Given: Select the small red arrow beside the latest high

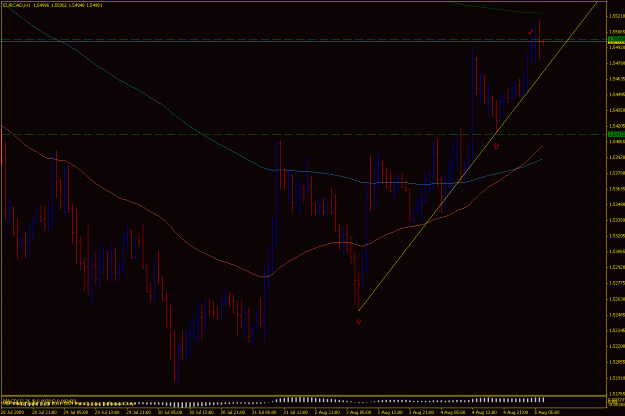Looking at the screenshot, I should tap(531, 31).
